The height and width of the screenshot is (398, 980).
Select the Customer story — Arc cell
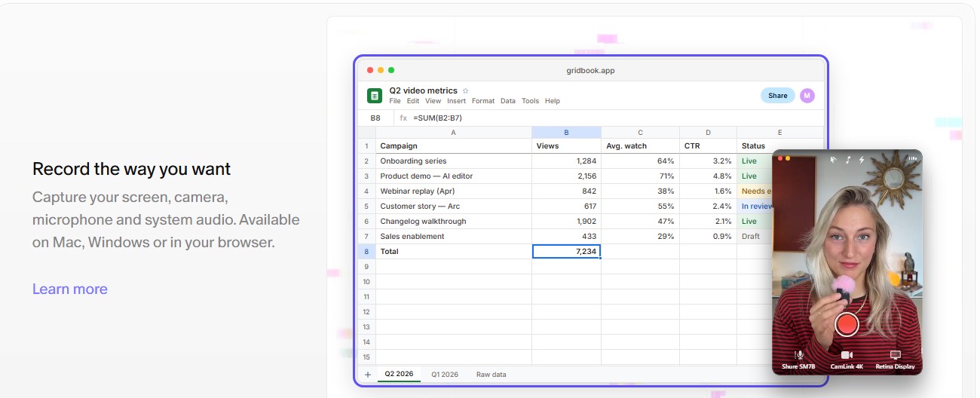coord(453,207)
